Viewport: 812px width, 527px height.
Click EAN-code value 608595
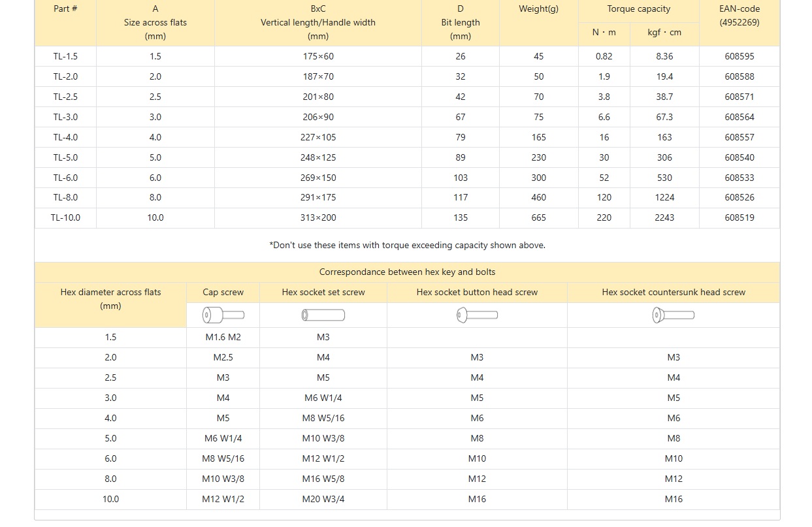tap(739, 56)
